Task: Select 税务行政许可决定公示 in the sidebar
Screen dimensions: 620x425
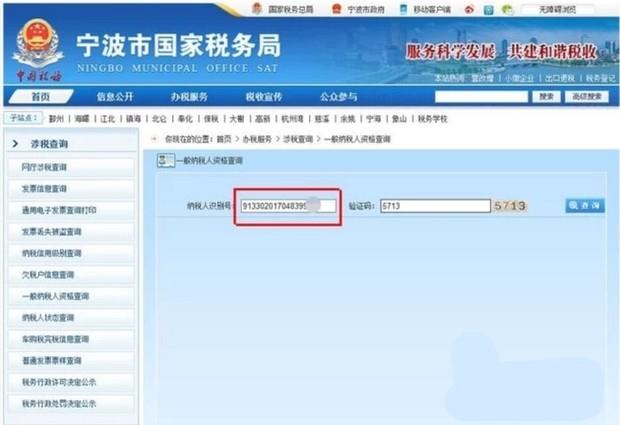Action: coord(71,382)
